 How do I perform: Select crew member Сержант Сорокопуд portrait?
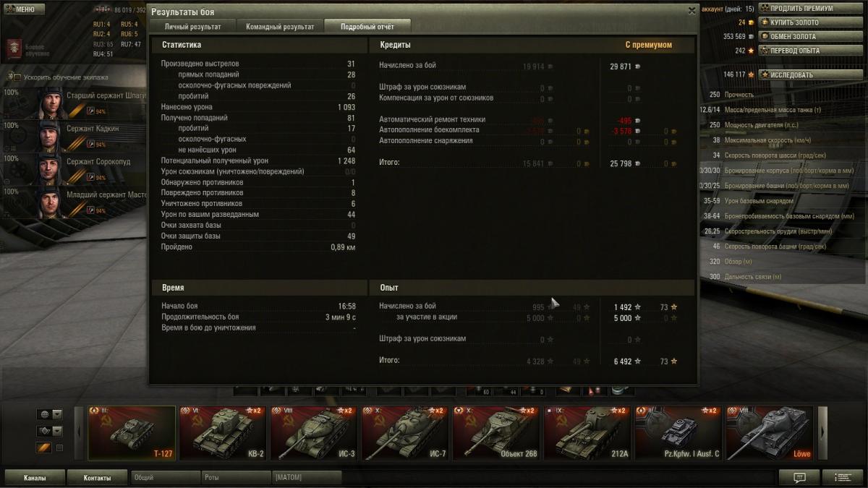[50, 169]
